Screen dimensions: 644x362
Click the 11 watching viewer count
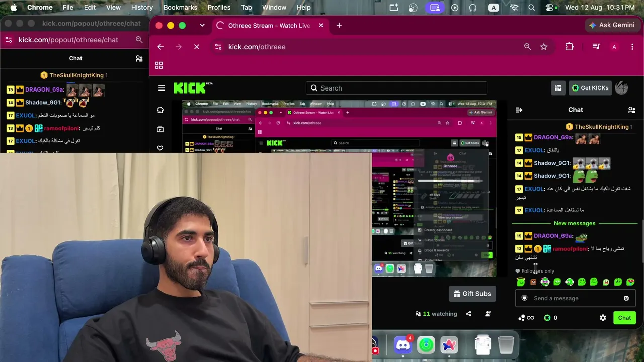pos(436,314)
